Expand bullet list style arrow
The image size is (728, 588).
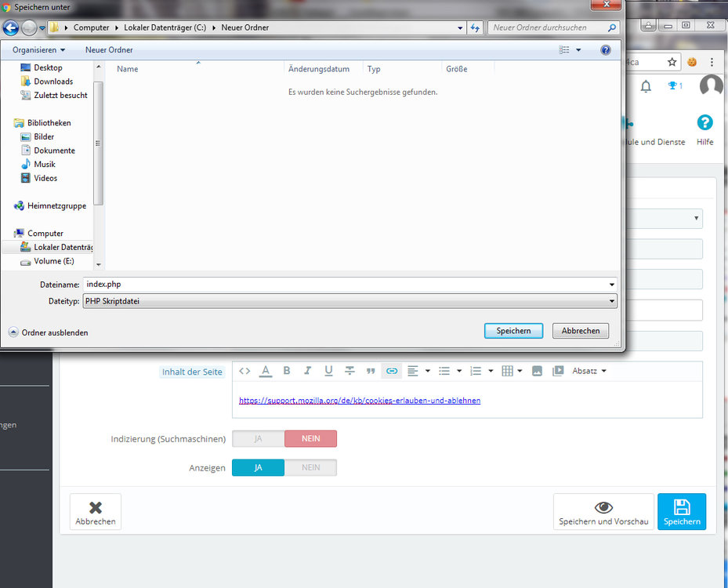coord(459,371)
